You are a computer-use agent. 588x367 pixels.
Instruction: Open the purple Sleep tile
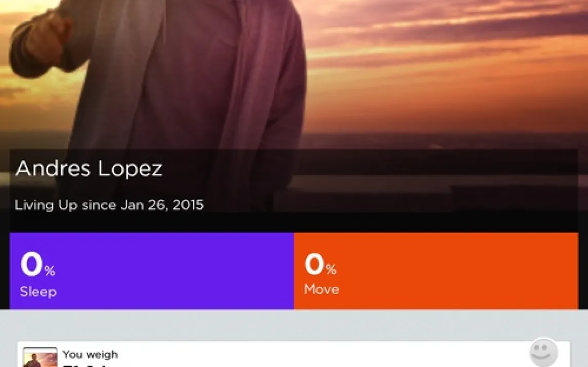(x=152, y=271)
